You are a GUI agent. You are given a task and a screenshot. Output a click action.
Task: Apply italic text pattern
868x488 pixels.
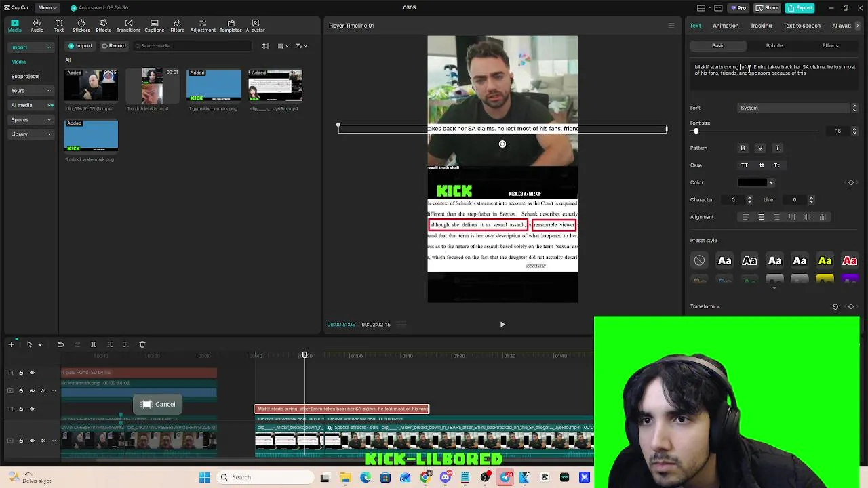[778, 148]
